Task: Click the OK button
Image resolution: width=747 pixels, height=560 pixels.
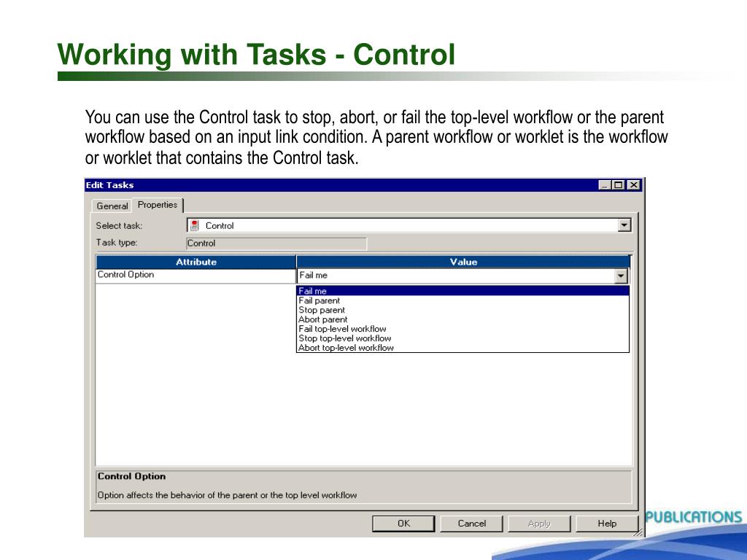Action: point(403,524)
